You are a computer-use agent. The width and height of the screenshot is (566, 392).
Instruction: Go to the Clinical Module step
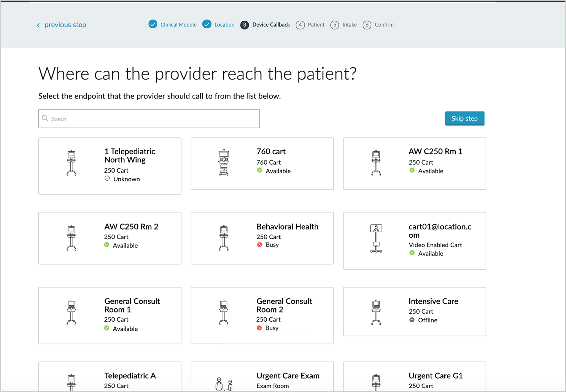click(178, 25)
